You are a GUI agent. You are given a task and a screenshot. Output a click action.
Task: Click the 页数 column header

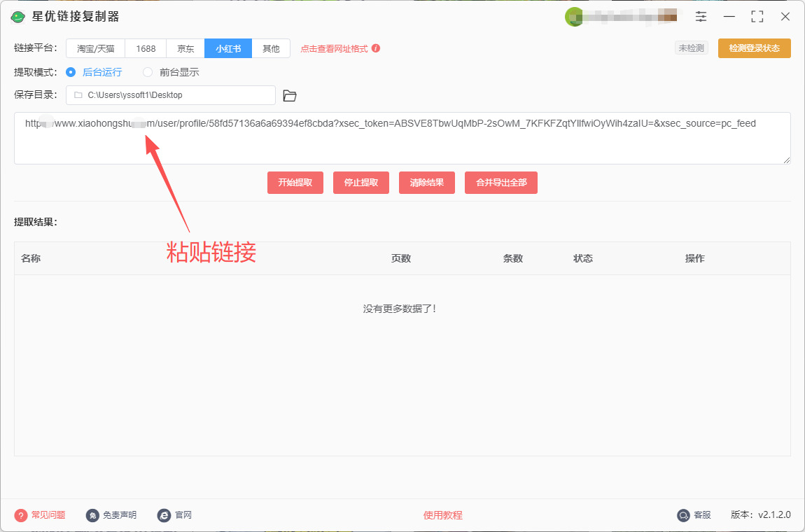coord(401,258)
